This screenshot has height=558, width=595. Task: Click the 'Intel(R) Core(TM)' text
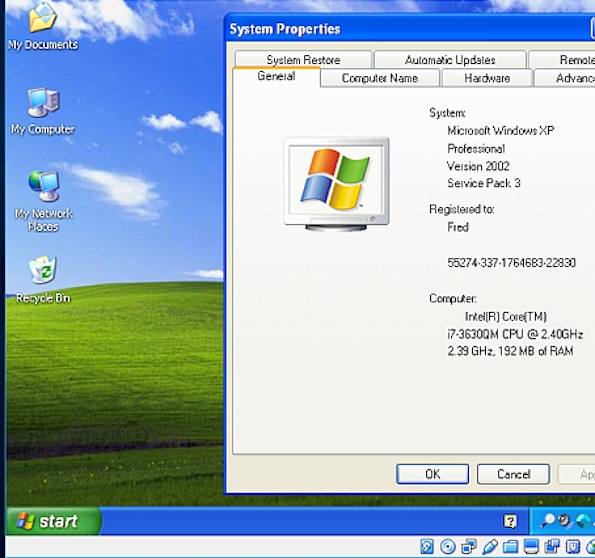click(x=506, y=316)
